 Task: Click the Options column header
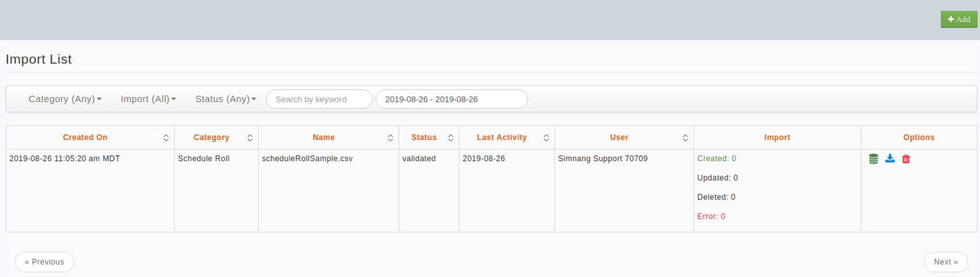918,138
